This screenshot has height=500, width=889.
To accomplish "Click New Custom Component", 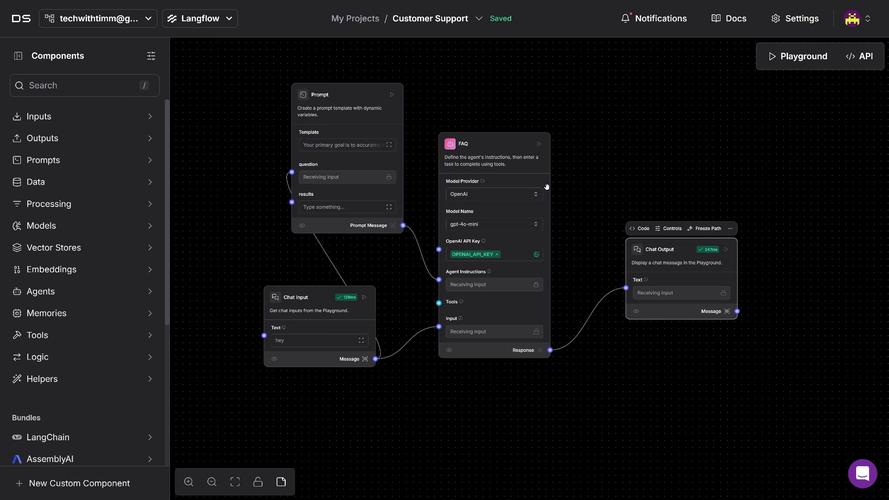I will (79, 483).
